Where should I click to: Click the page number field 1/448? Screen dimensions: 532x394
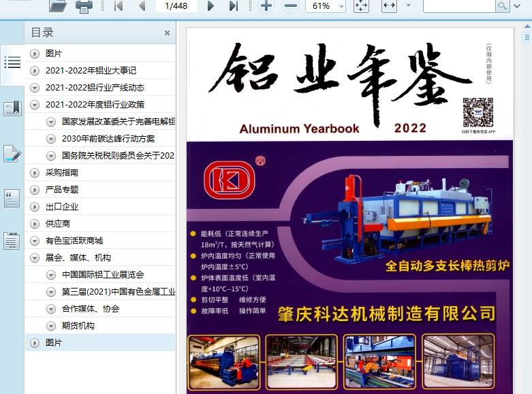tap(176, 5)
